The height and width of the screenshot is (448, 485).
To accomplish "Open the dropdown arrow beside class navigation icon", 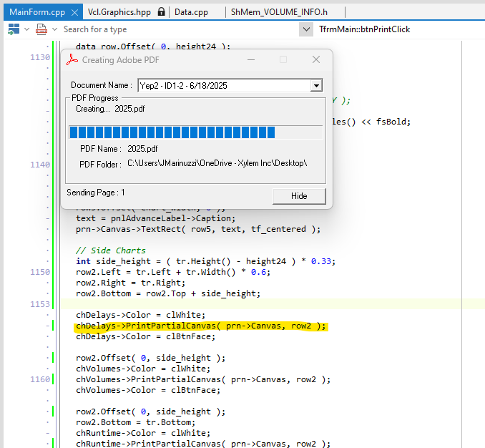I will (27, 29).
